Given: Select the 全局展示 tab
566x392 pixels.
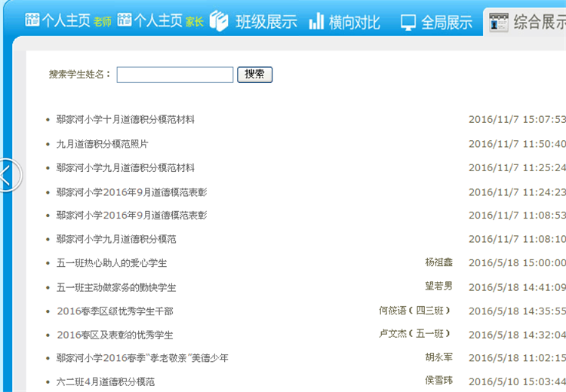Looking at the screenshot, I should point(447,22).
